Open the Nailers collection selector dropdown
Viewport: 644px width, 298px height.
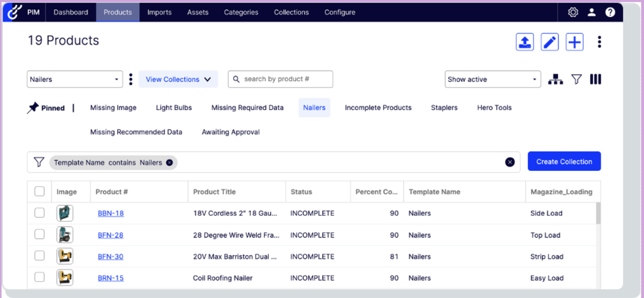(74, 79)
